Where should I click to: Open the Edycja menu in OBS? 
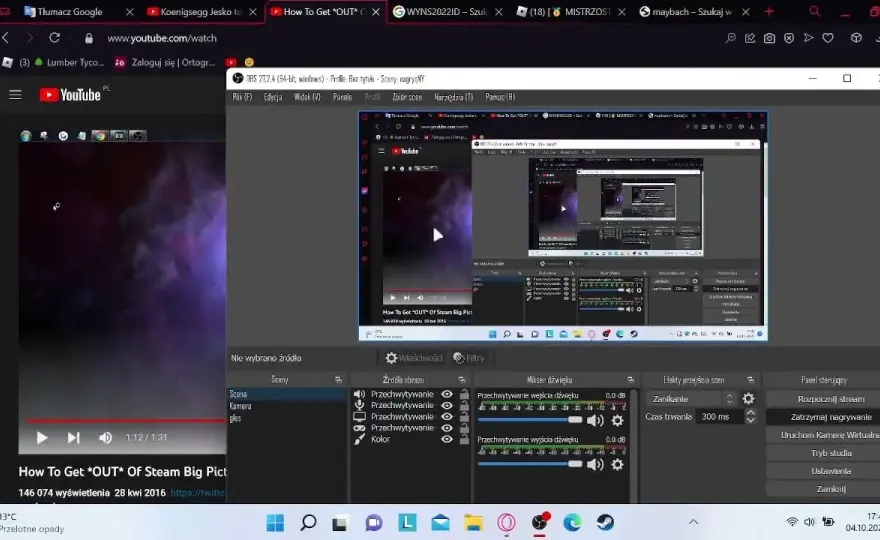click(x=273, y=97)
